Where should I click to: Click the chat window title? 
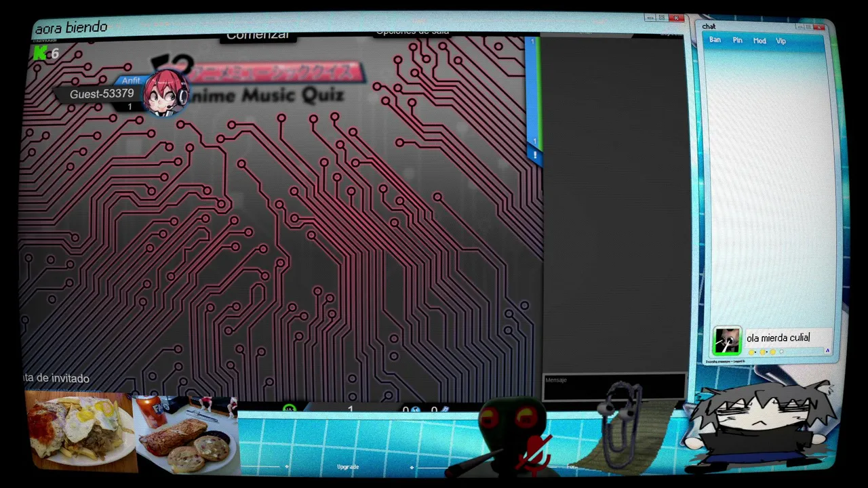coord(709,26)
